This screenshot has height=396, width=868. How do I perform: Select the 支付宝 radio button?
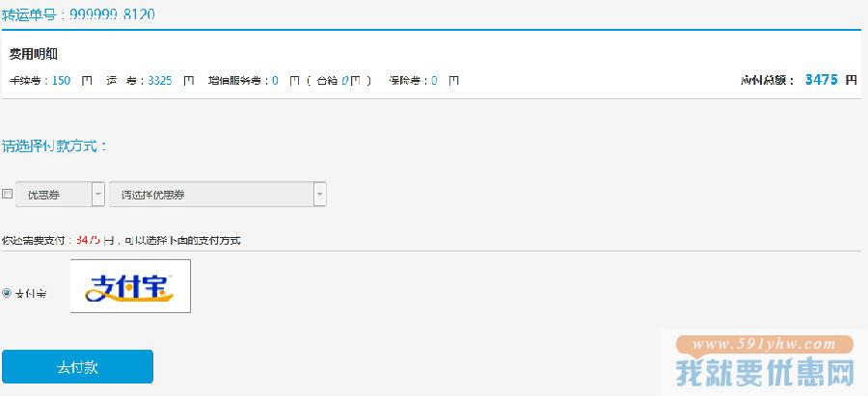(7, 293)
